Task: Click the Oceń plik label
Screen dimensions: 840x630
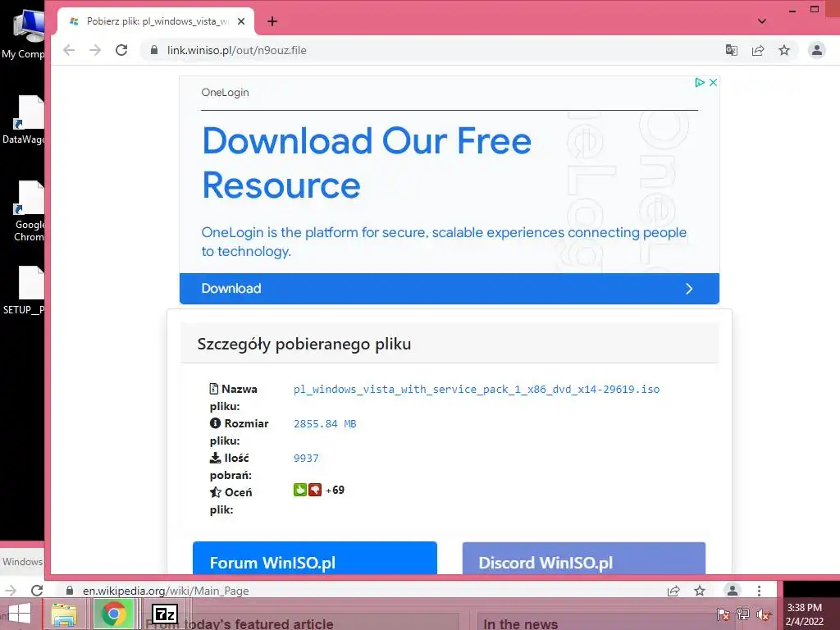Action: [x=231, y=500]
